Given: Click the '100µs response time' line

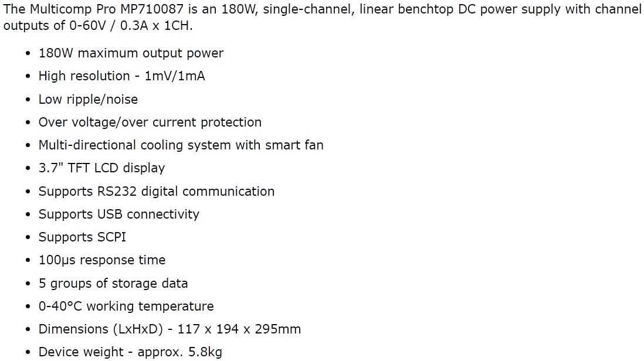Looking at the screenshot, I should point(101,260).
